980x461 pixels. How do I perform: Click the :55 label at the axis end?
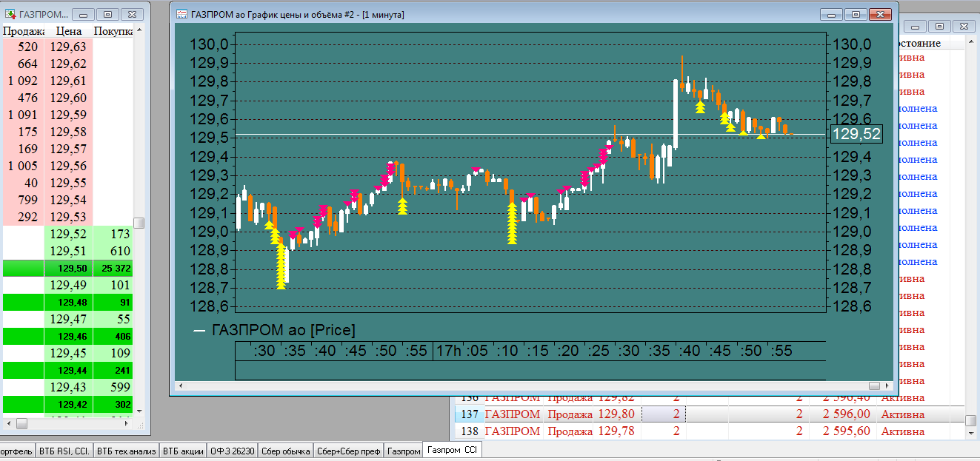781,350
